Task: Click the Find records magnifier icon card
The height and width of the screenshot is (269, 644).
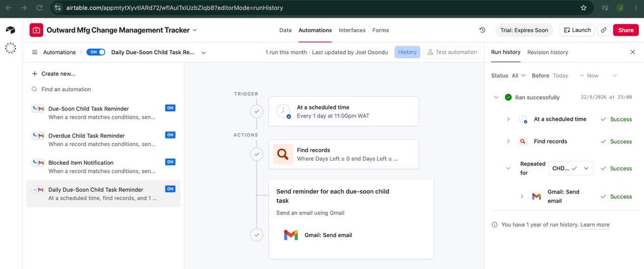Action: click(x=282, y=154)
